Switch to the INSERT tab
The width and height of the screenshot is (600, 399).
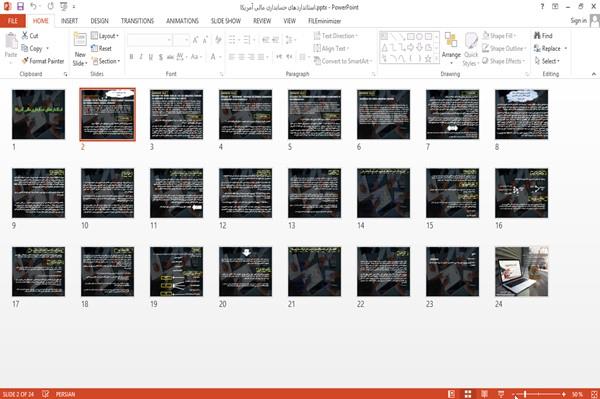tap(69, 21)
